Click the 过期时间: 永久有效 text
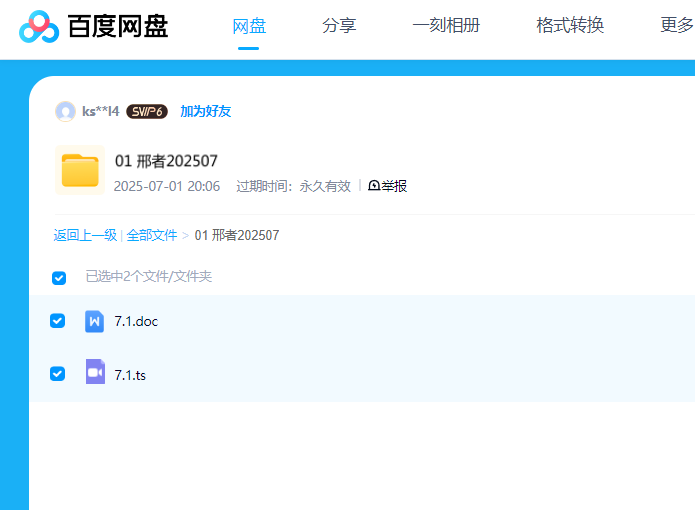Image resolution: width=695 pixels, height=510 pixels. tap(293, 186)
